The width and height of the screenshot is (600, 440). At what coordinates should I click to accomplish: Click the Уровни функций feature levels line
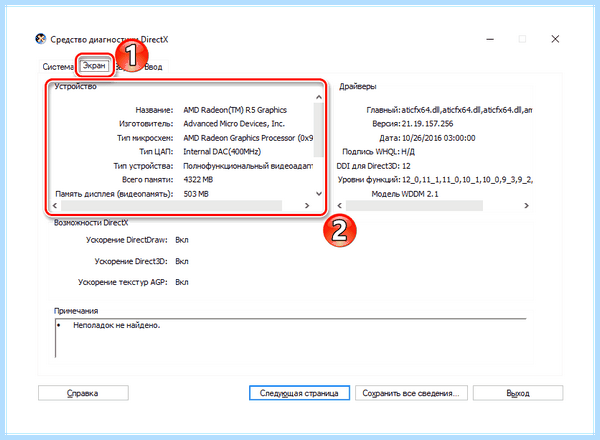pos(435,180)
